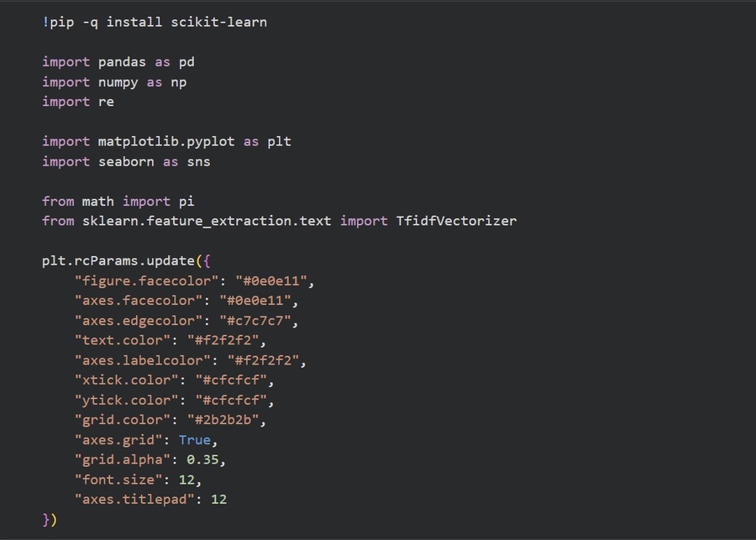
Task: Click the 'import re' line
Action: [77, 102]
